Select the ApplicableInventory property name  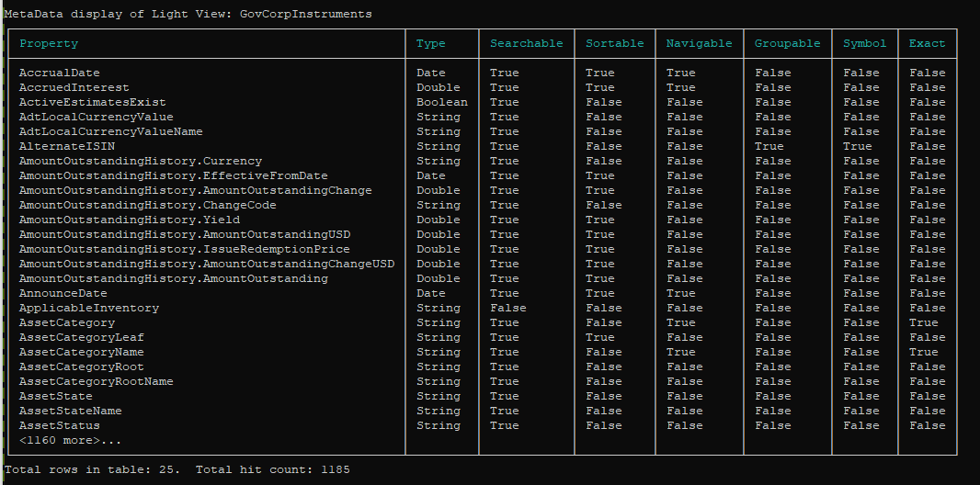89,309
